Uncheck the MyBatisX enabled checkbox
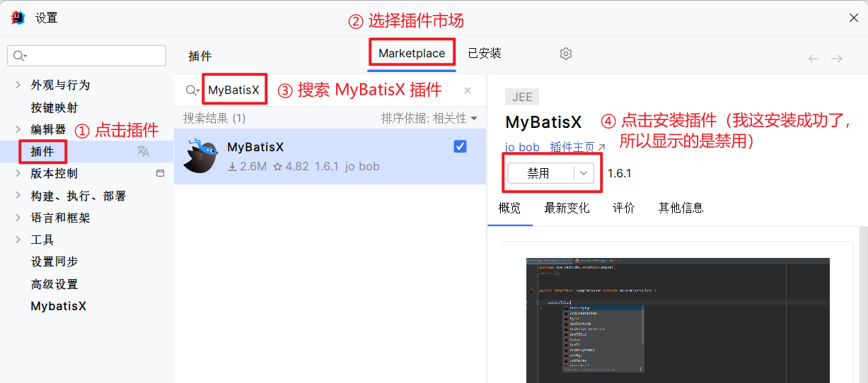 click(x=460, y=146)
